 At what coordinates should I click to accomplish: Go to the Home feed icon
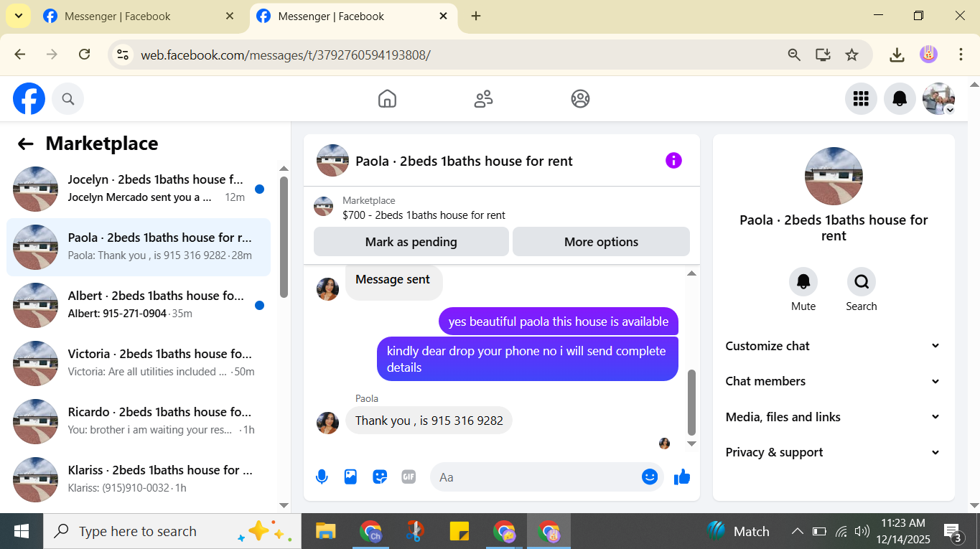(387, 98)
